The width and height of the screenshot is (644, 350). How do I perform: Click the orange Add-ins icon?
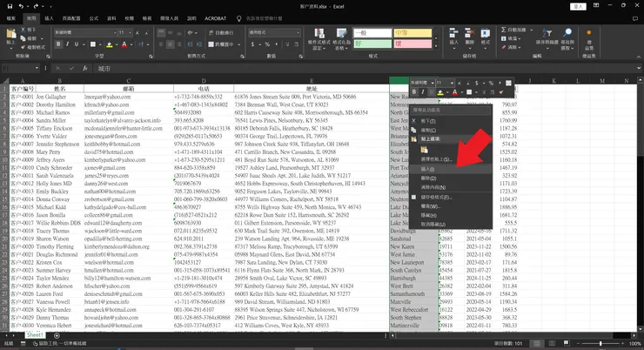(x=588, y=33)
